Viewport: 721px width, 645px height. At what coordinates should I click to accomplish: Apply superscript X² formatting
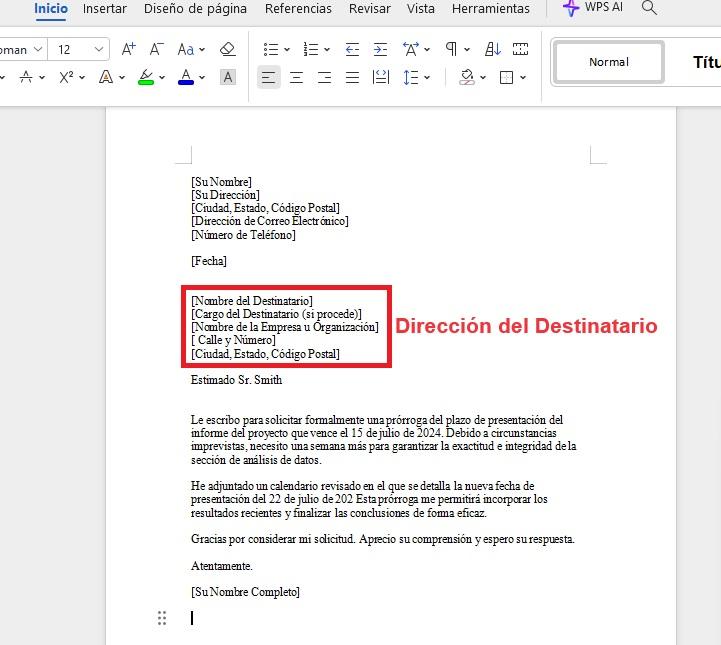point(66,77)
